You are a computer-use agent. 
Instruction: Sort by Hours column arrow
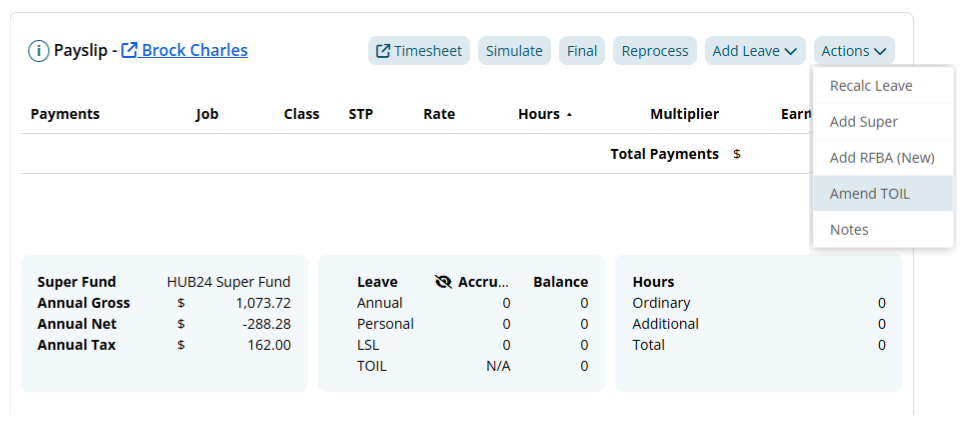pos(569,115)
